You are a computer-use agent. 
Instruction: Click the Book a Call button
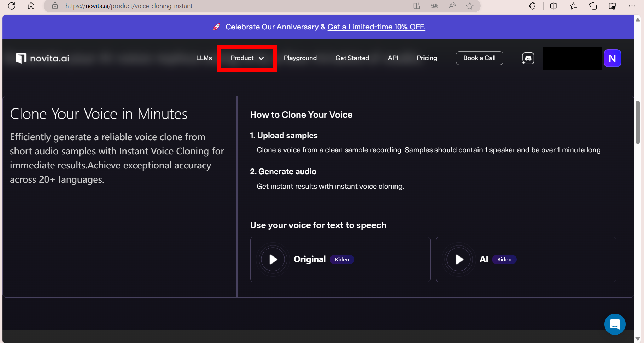[479, 58]
